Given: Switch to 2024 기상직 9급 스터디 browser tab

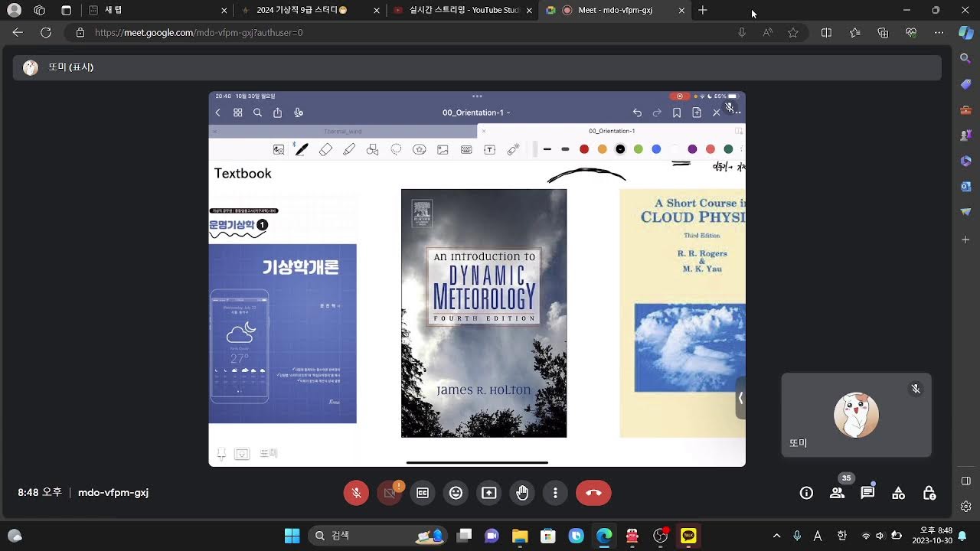Looking at the screenshot, I should (310, 10).
